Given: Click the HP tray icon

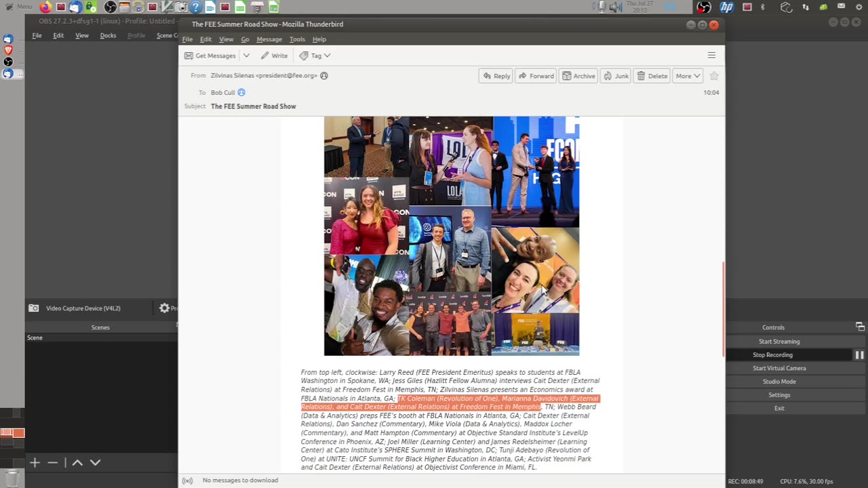Looking at the screenshot, I should (x=727, y=7).
